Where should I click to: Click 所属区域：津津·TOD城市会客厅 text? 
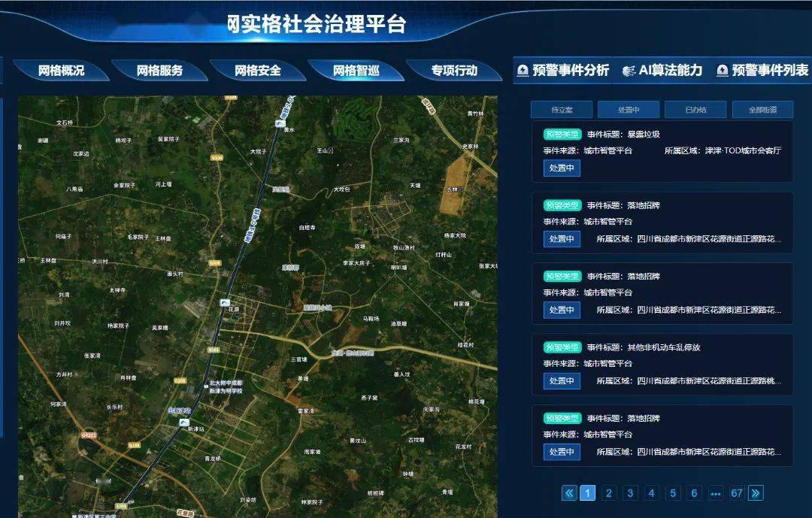[x=723, y=150]
